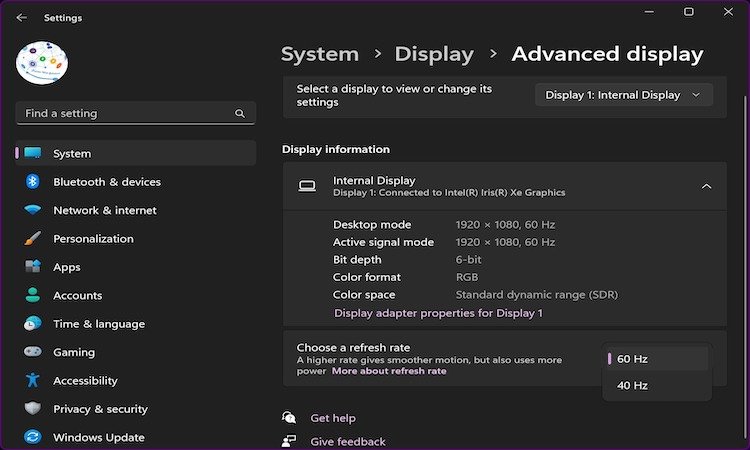The width and height of the screenshot is (750, 450).
Task: Click the 'Active signal mode' label
Action: click(x=383, y=242)
